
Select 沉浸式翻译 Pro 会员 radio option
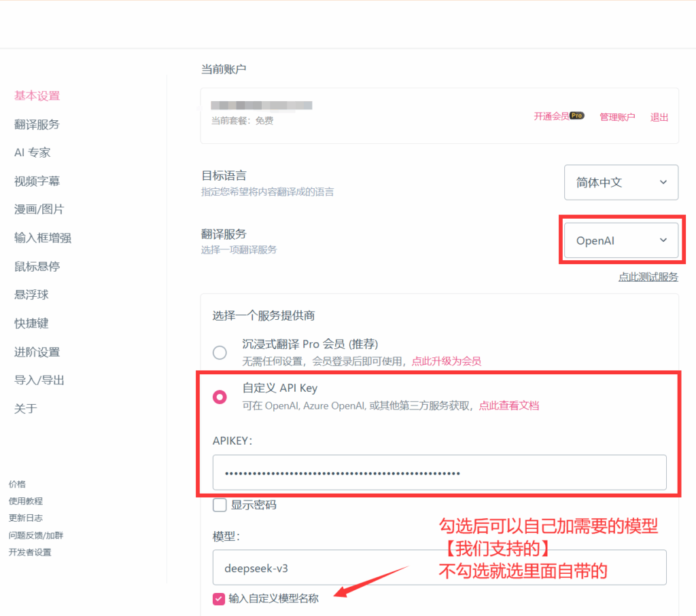click(220, 352)
